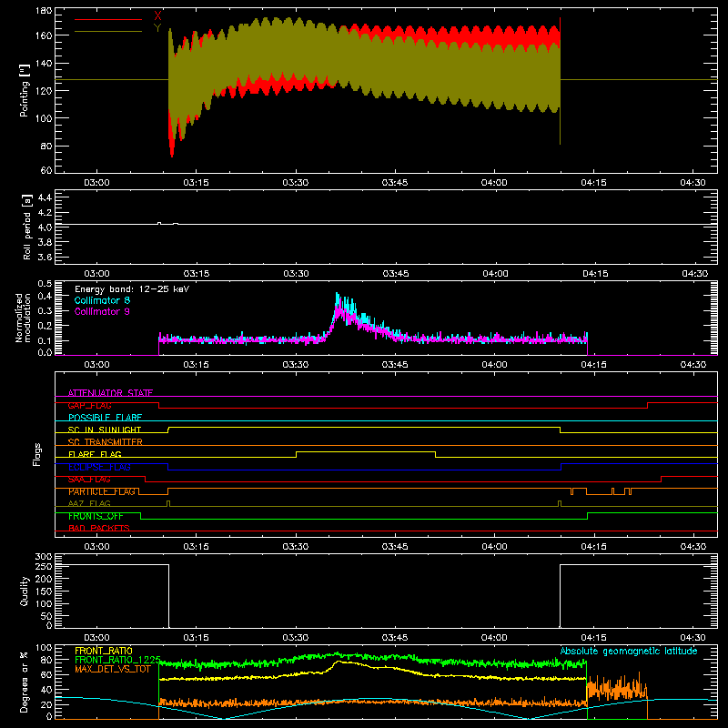Click the Quality axis title
The image size is (728, 728).
point(25,591)
